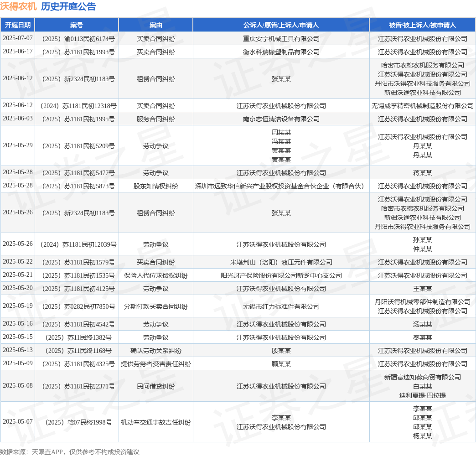This screenshot has width=476, height=456.
Task: Click the 开庭日期 column header
Action: click(18, 25)
